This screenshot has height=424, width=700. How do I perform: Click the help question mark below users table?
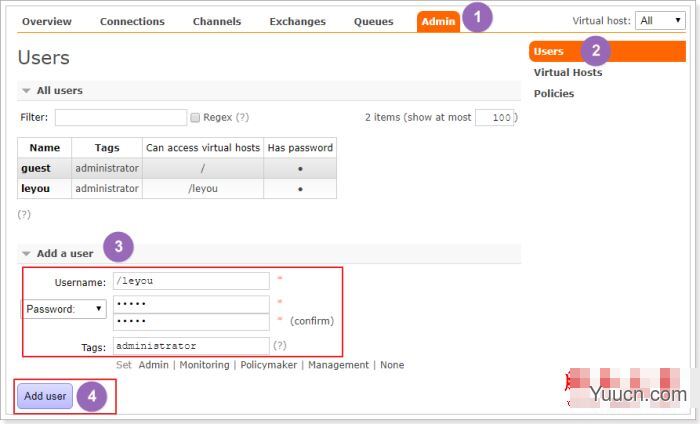24,215
